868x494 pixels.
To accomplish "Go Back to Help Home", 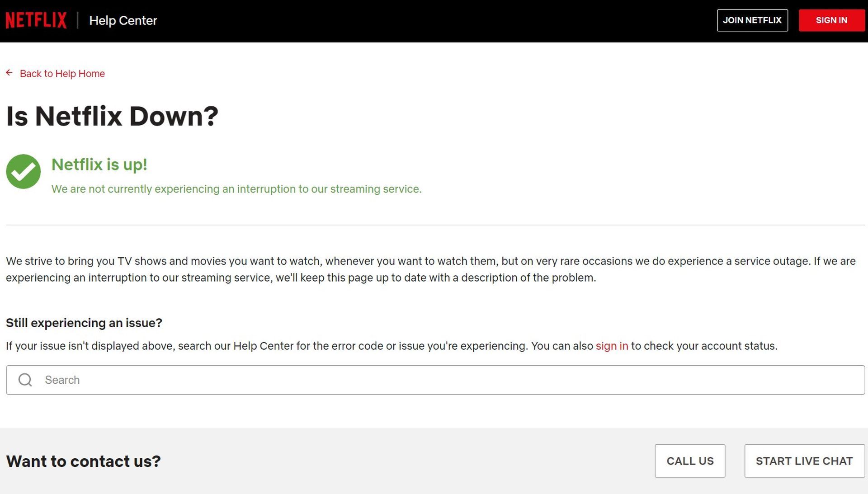I will [x=62, y=74].
